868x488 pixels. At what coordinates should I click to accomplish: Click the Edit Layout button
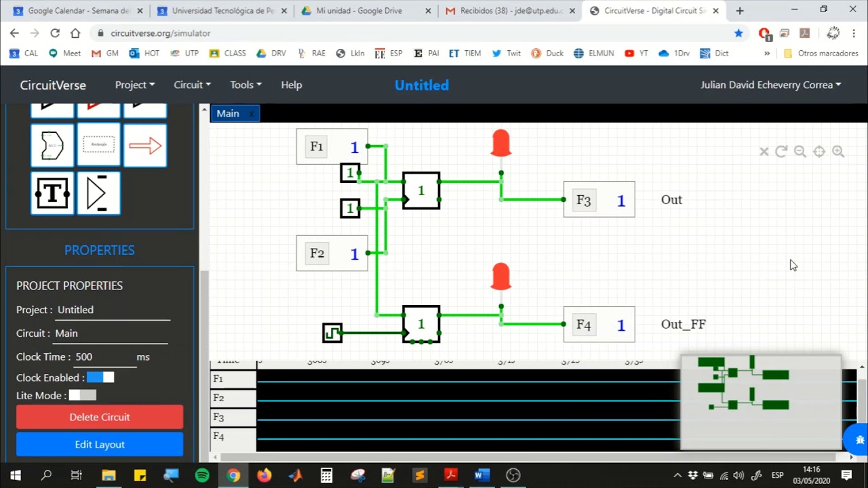pos(100,445)
